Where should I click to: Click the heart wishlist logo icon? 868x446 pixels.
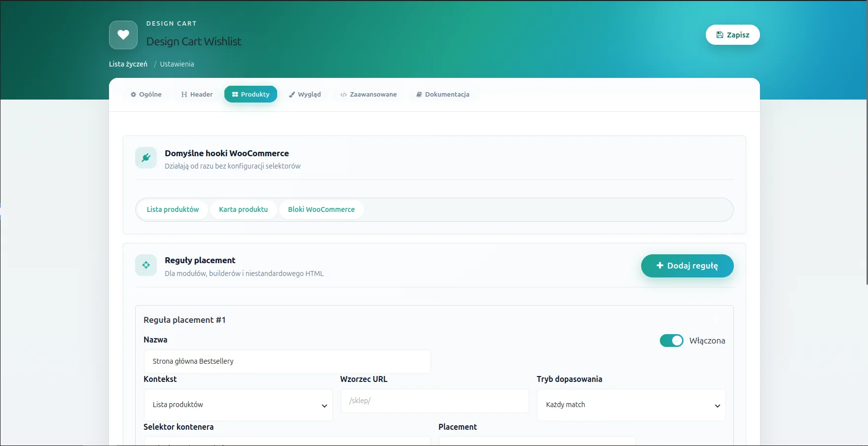coord(123,35)
